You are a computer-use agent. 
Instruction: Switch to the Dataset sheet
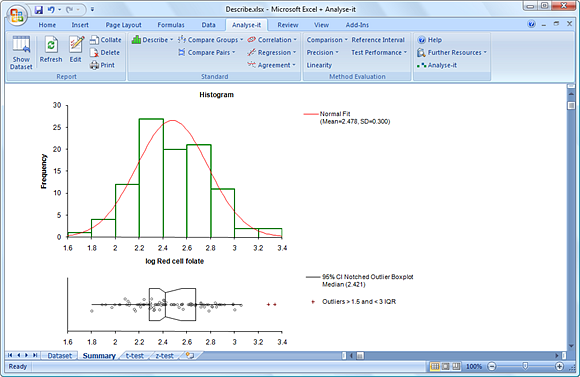[x=60, y=356]
